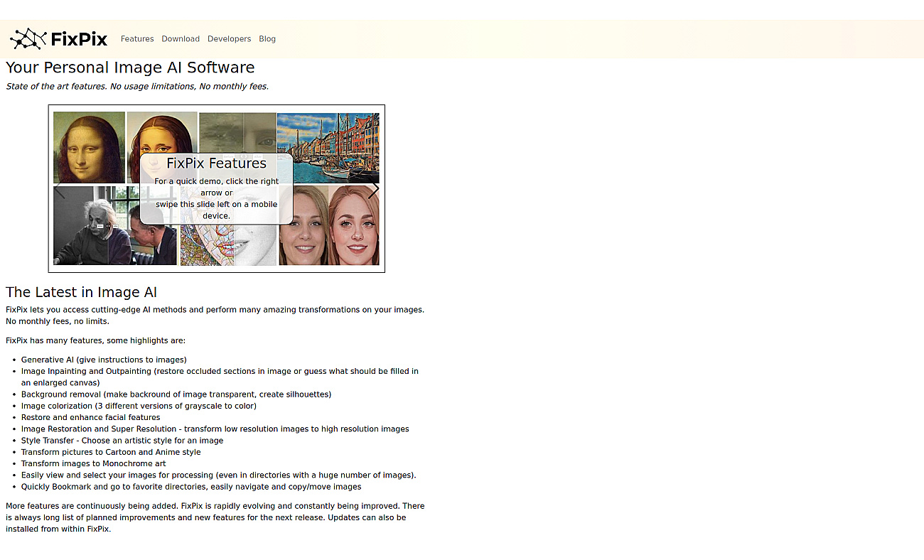Click the 'FixPix Features' slide title
924x560 pixels.
point(216,163)
